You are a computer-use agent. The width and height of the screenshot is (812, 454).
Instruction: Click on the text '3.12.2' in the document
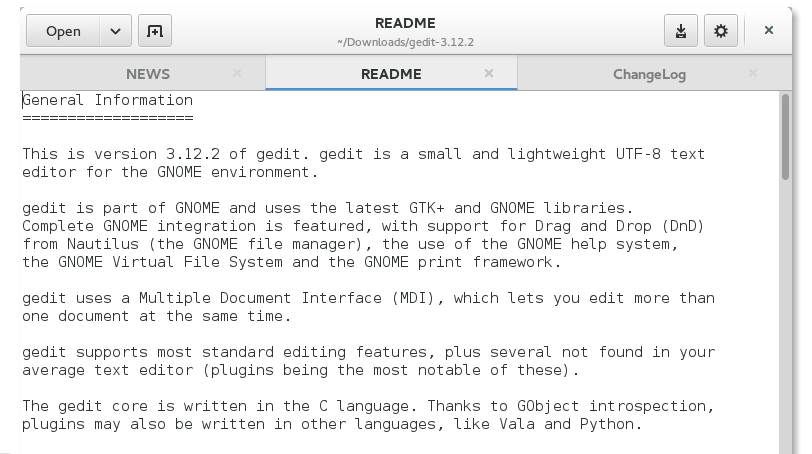193,154
